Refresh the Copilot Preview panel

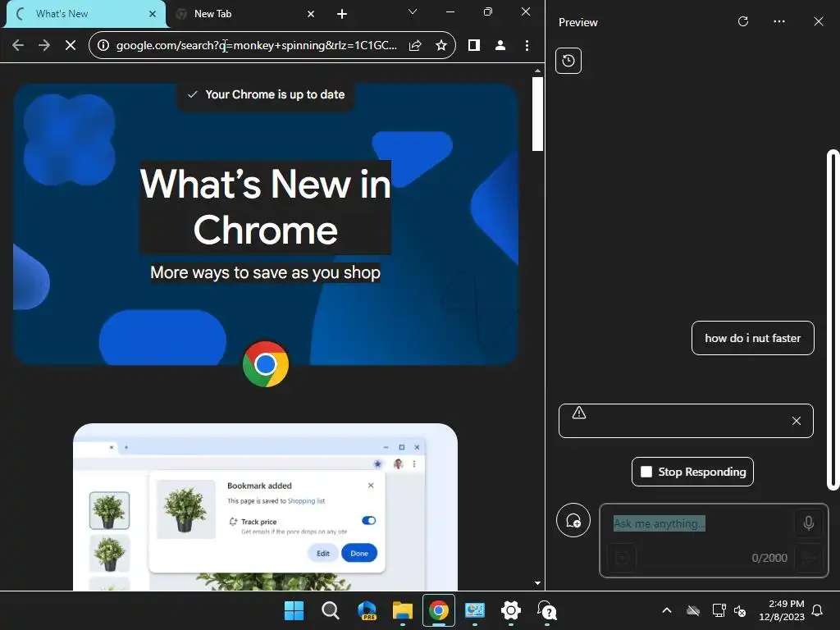tap(743, 21)
